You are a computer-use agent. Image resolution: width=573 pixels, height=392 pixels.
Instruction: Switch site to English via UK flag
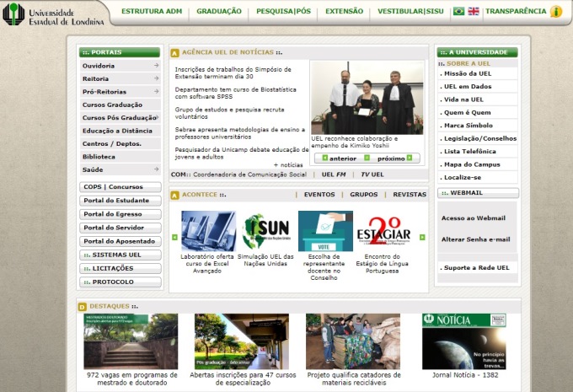pyautogui.click(x=474, y=11)
